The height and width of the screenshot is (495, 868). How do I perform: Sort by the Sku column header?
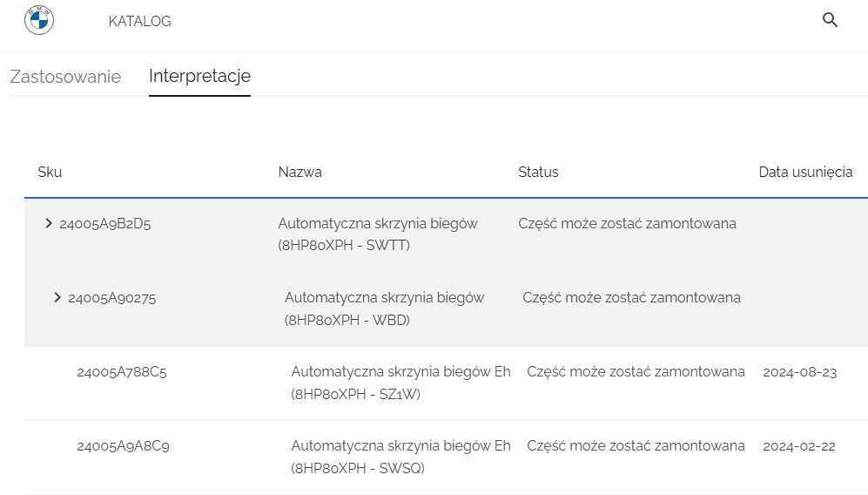50,172
